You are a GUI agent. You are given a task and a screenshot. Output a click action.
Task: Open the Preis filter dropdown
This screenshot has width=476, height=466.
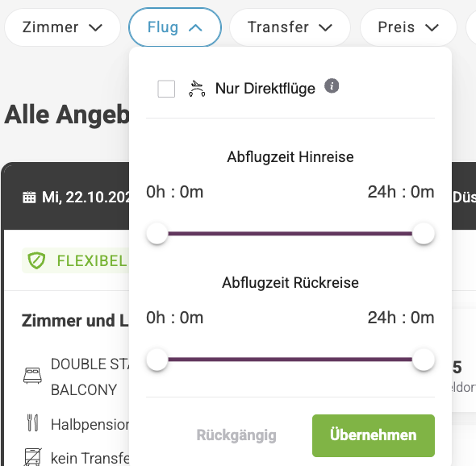(408, 27)
